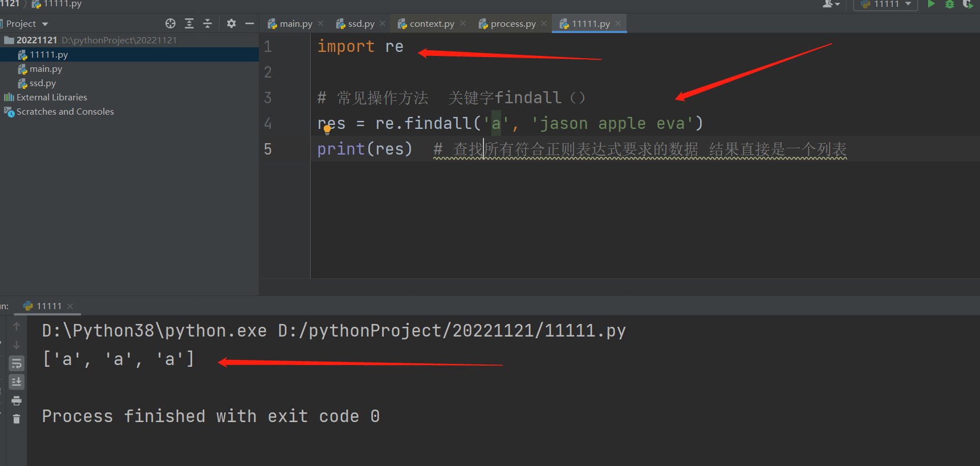Viewport: 980px width, 466px height.
Task: Click line number 5 in the gutter
Action: coord(268,149)
